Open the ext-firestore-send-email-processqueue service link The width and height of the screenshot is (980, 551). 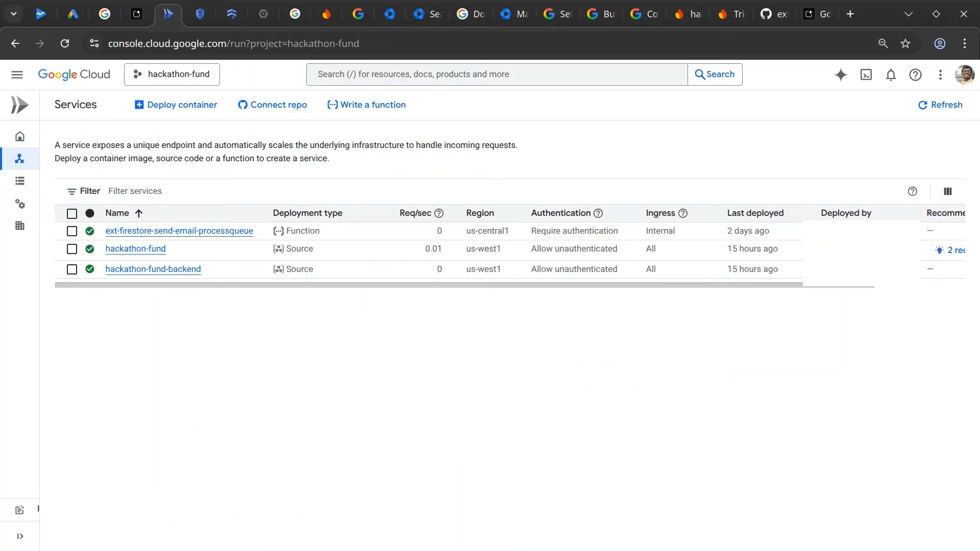coord(179,231)
